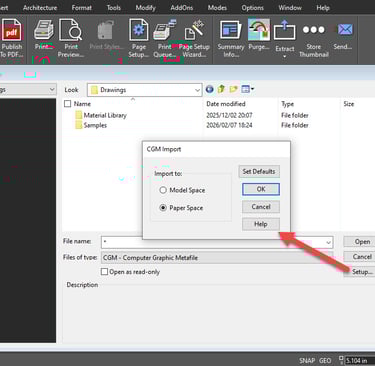
Task: Click the globe icon beside the Look dropdown
Action: point(209,89)
